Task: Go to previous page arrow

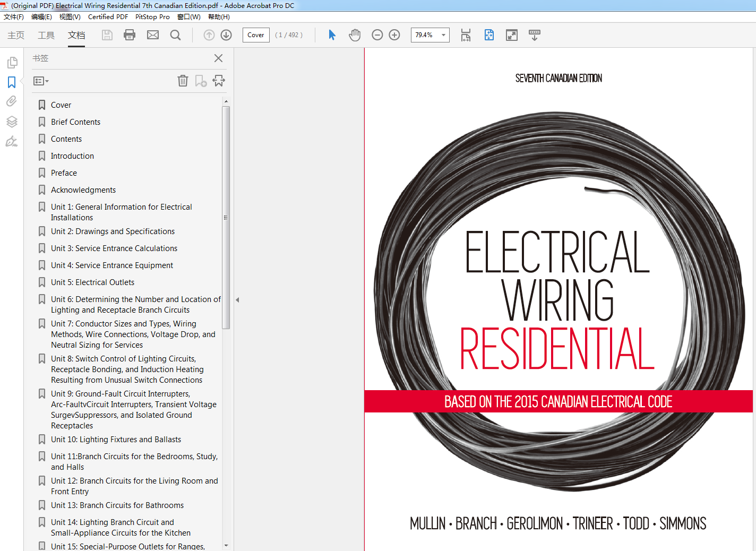Action: coord(209,35)
